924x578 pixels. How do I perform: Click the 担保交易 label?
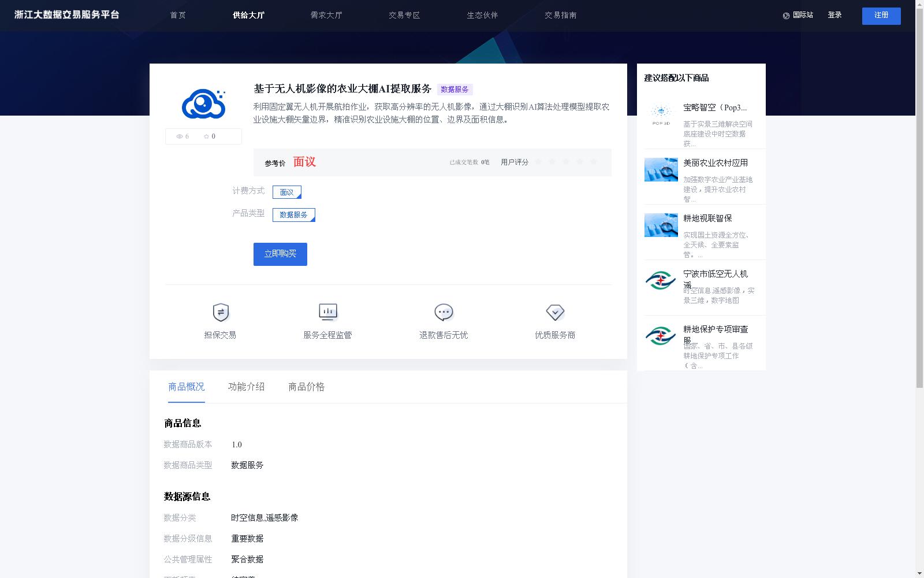coord(220,335)
